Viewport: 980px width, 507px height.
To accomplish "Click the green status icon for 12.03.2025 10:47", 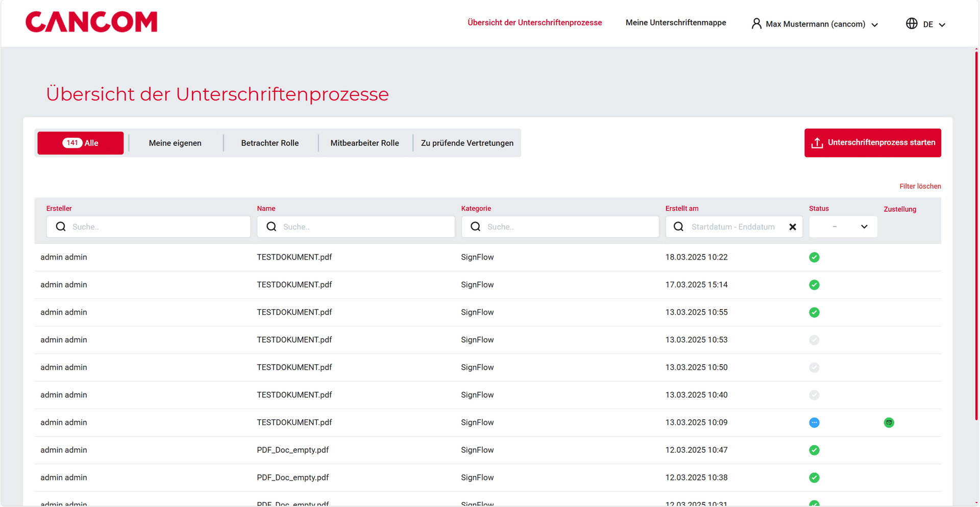I will pyautogui.click(x=814, y=450).
